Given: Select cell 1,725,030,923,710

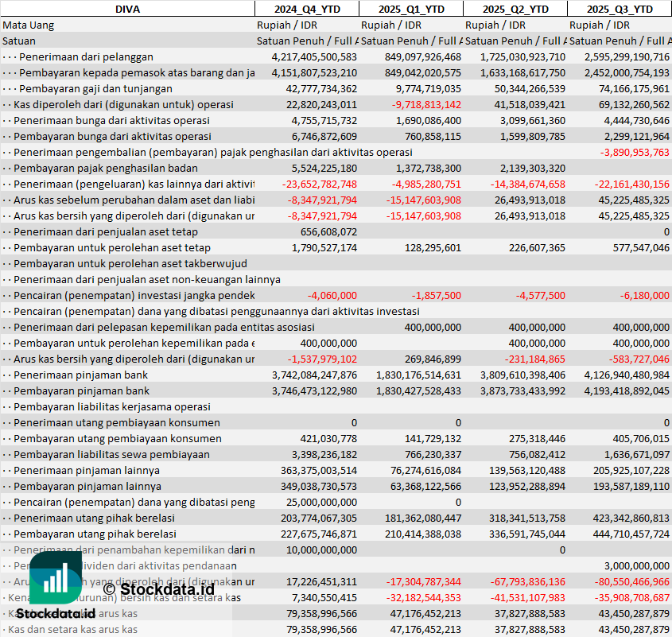Looking at the screenshot, I should pos(522,57).
